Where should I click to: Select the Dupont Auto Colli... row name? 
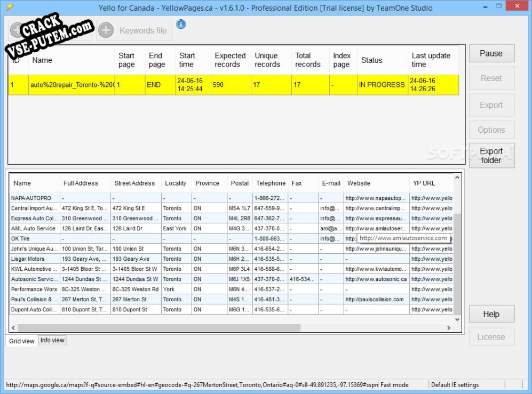pyautogui.click(x=34, y=310)
